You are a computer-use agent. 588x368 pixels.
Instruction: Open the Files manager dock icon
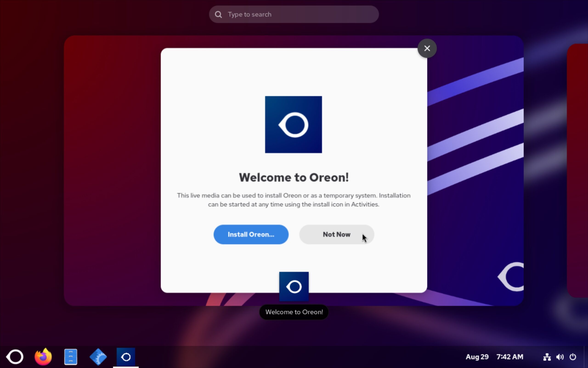coord(71,357)
